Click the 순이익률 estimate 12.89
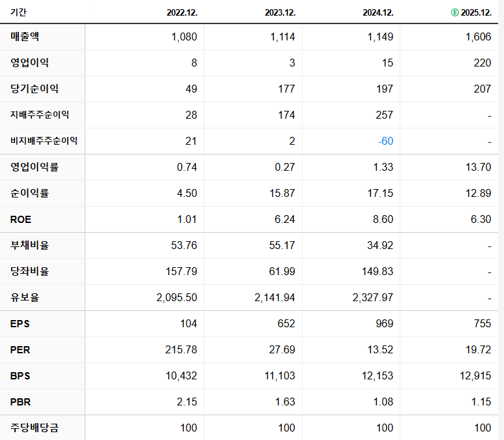Viewport: 504px width, 440px height. tap(479, 193)
